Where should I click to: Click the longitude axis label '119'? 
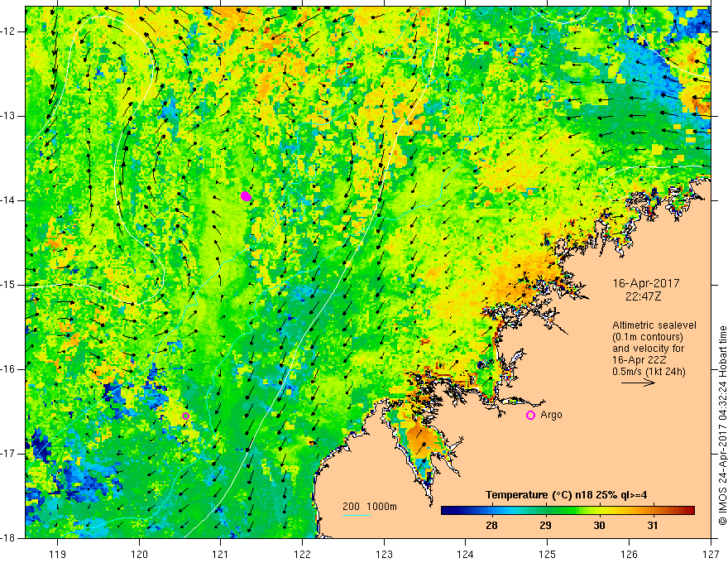point(58,554)
